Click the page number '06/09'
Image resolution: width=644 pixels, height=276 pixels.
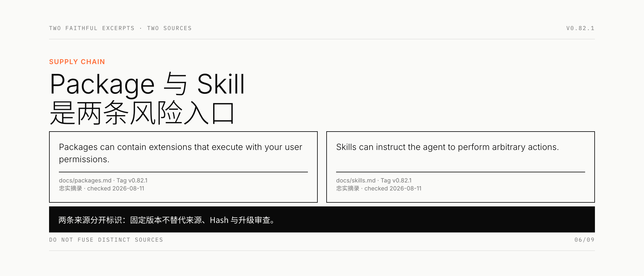[585, 240]
